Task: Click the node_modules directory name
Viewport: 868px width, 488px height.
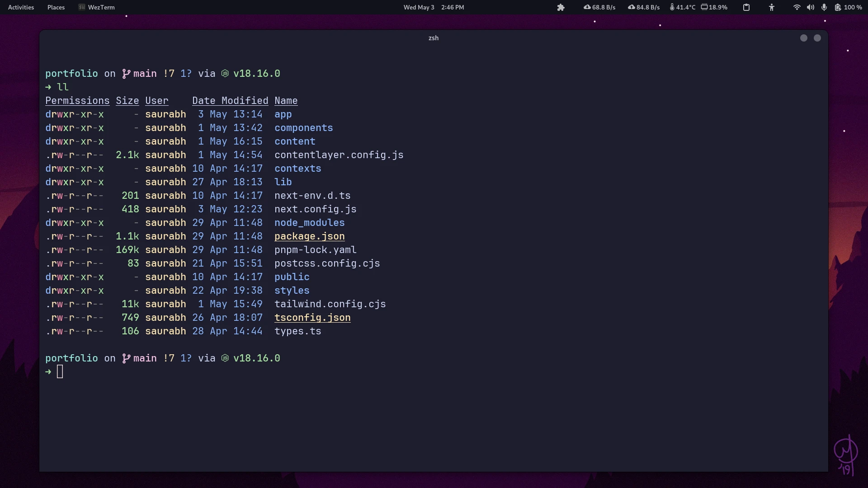Action: (310, 223)
